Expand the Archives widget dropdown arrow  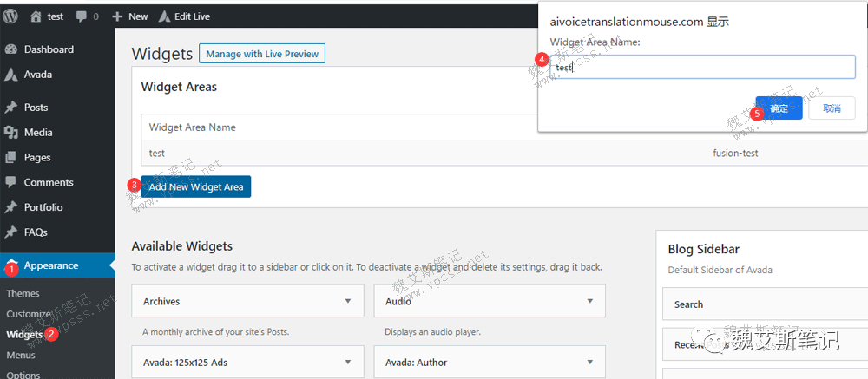pyautogui.click(x=348, y=301)
